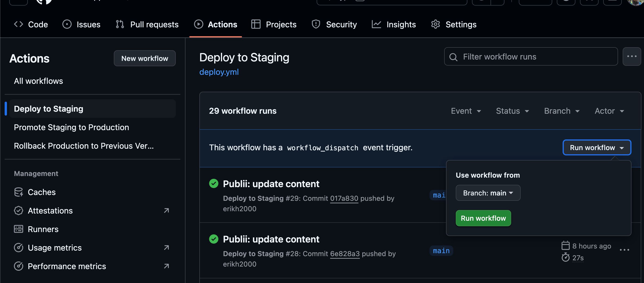Click the Attestations verified badge icon

(x=19, y=211)
